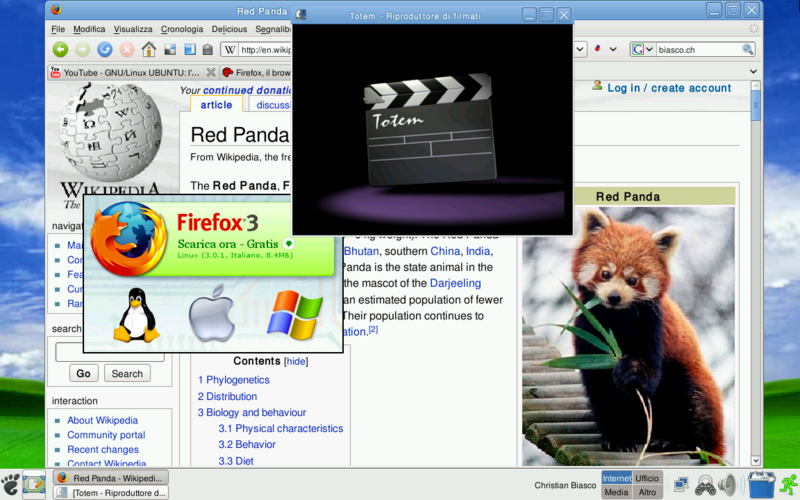The width and height of the screenshot is (800, 500).
Task: Open the Home page with the house icon
Action: point(148,49)
